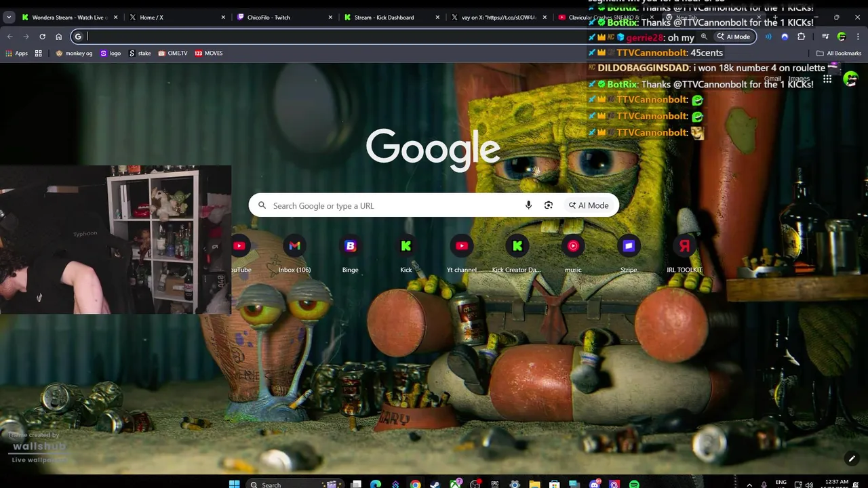The image size is (868, 488).
Task: Open the Kick shortcut tile
Action: tap(406, 254)
